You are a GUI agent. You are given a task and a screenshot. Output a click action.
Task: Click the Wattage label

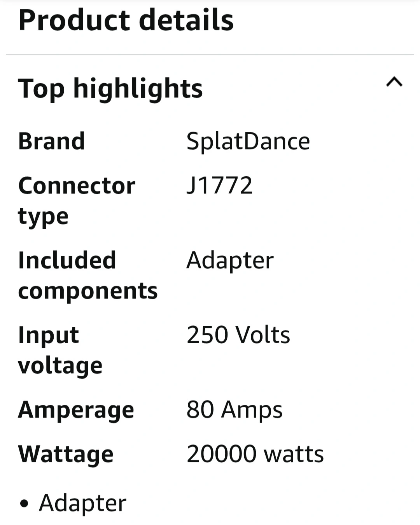pyautogui.click(x=66, y=454)
